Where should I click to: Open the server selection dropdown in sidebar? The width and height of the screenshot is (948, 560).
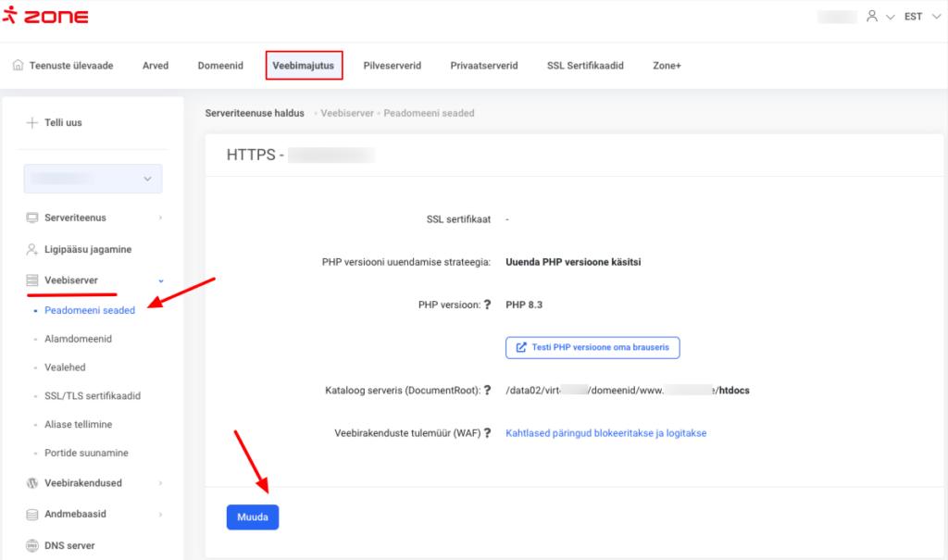pos(93,179)
